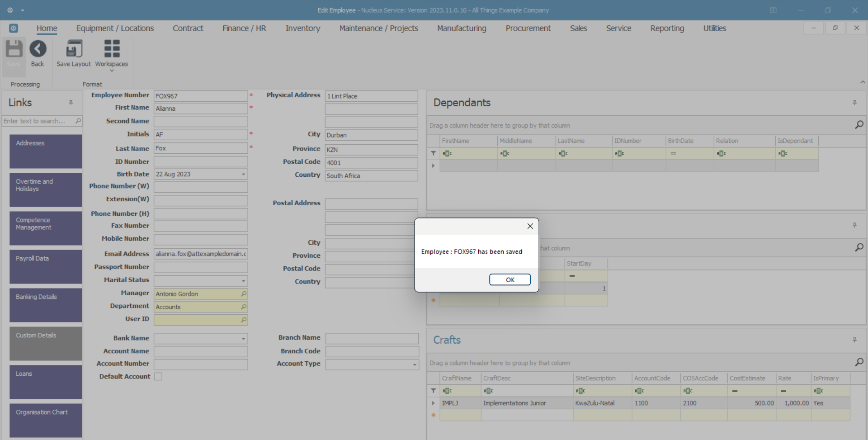The width and height of the screenshot is (868, 440).
Task: Click the search icon in middle grid panel
Action: coord(859,247)
